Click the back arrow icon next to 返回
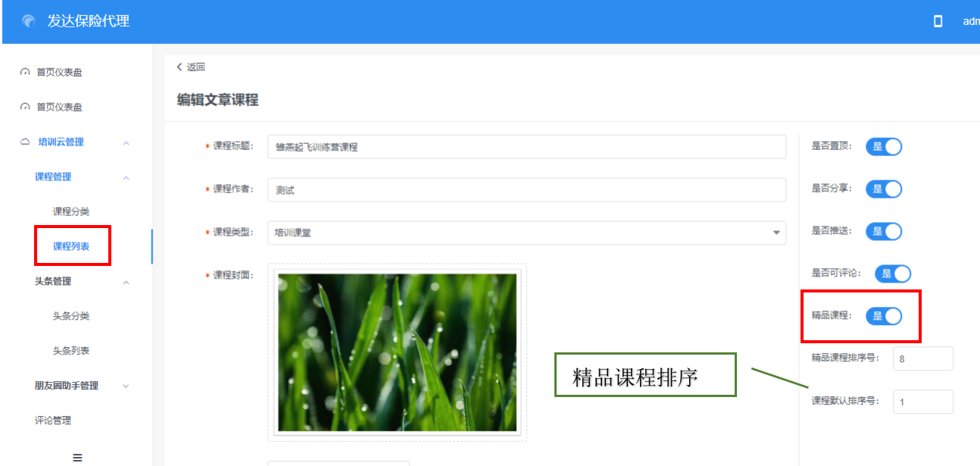The width and height of the screenshot is (980, 466). [179, 67]
